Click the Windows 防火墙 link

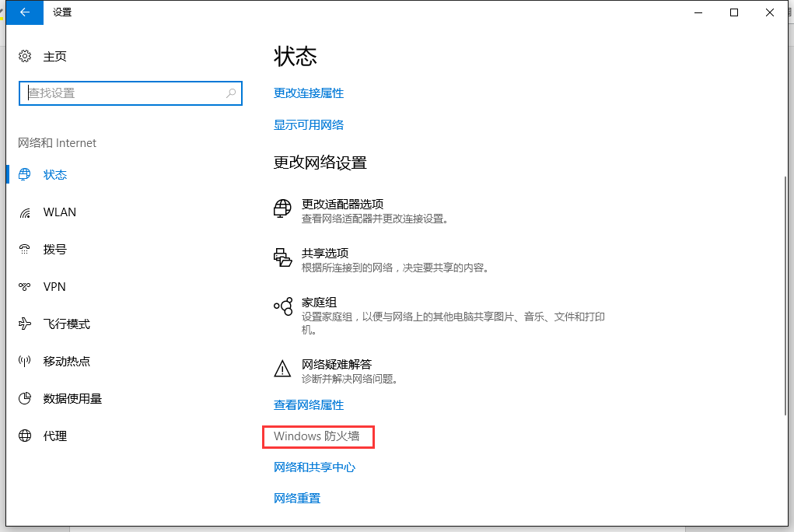(317, 436)
